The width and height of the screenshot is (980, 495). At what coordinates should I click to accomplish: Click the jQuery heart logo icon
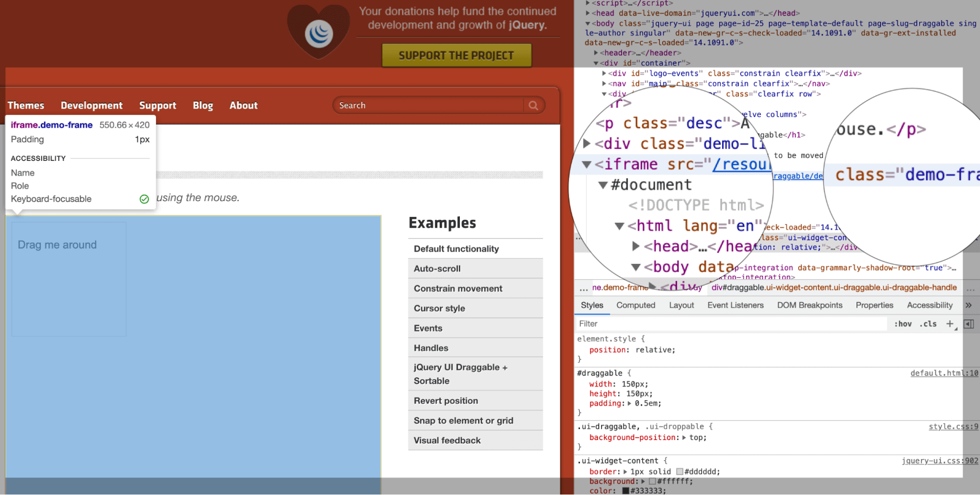click(319, 33)
